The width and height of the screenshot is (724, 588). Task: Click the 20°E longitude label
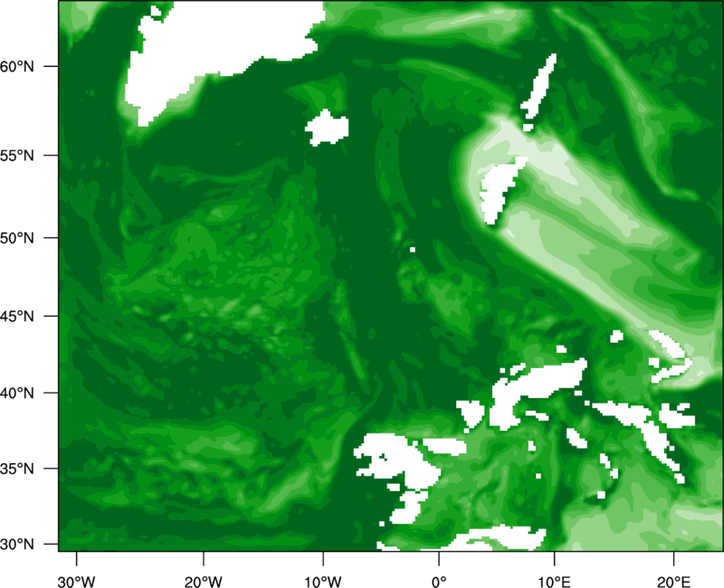point(673,582)
